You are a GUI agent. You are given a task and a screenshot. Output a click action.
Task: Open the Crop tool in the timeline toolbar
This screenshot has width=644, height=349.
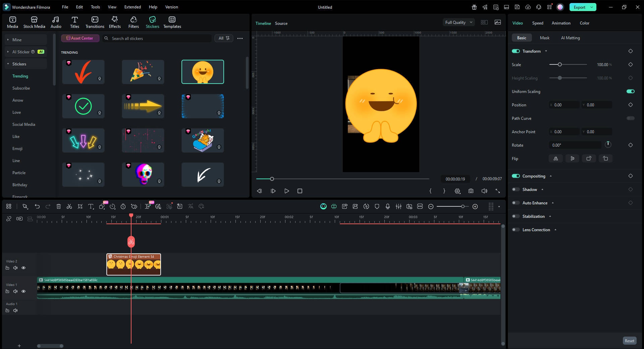click(x=80, y=206)
